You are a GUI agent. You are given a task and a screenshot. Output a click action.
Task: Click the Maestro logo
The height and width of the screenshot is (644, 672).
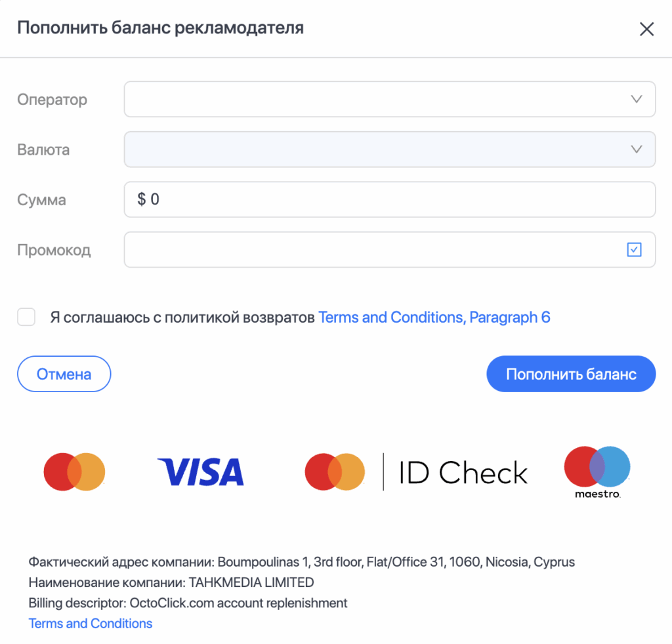tap(597, 472)
